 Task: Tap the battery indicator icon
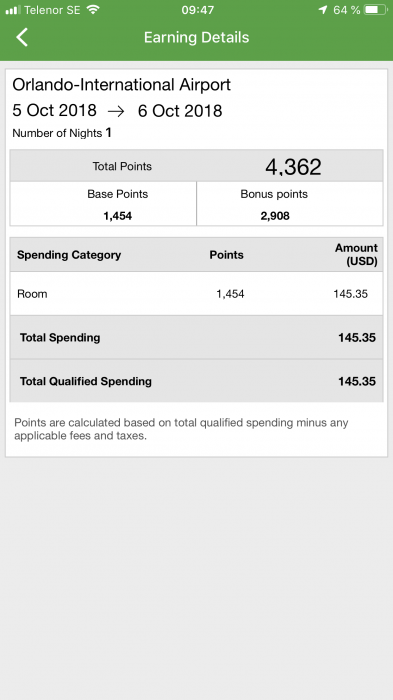click(375, 10)
